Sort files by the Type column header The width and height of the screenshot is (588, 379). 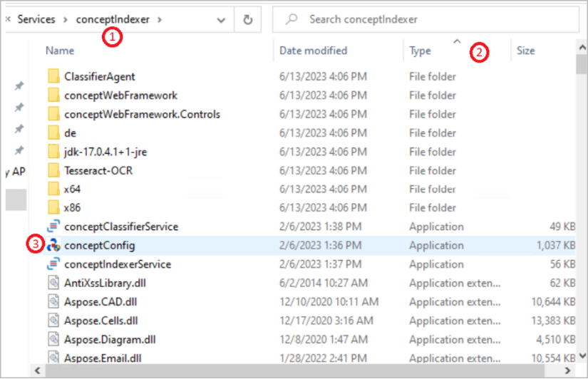coord(421,51)
